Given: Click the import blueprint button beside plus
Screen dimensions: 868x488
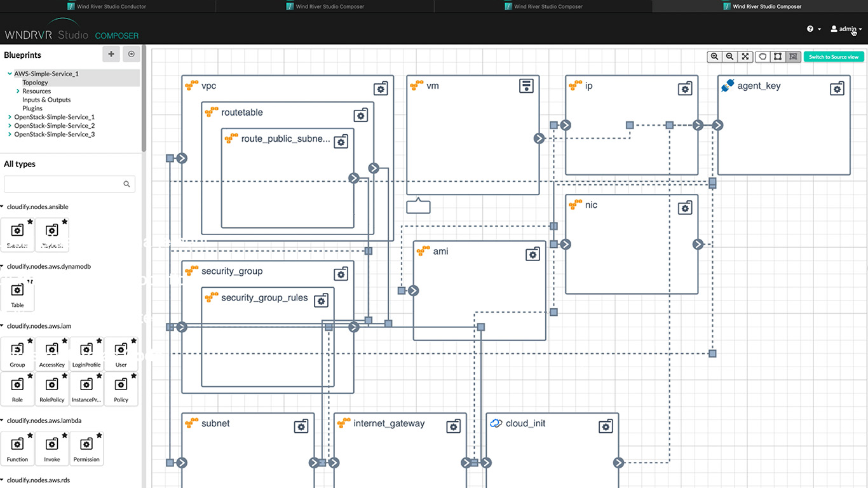Looking at the screenshot, I should tap(132, 54).
